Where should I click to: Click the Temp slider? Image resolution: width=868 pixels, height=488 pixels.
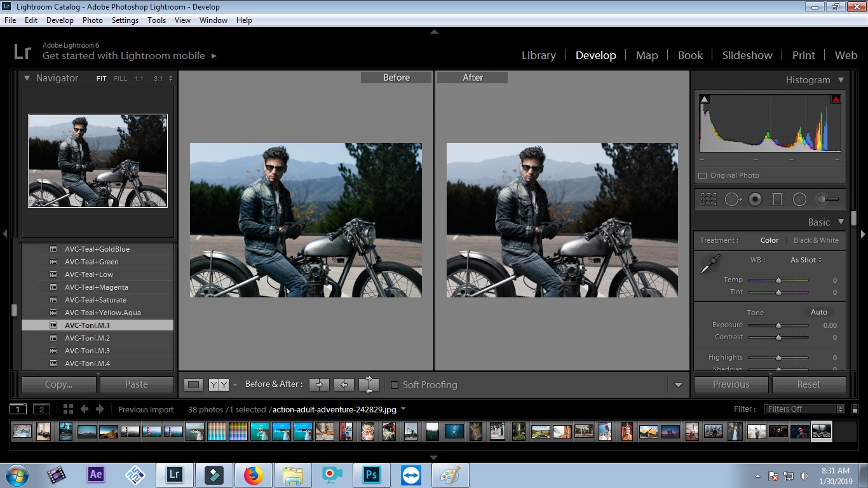coord(778,280)
